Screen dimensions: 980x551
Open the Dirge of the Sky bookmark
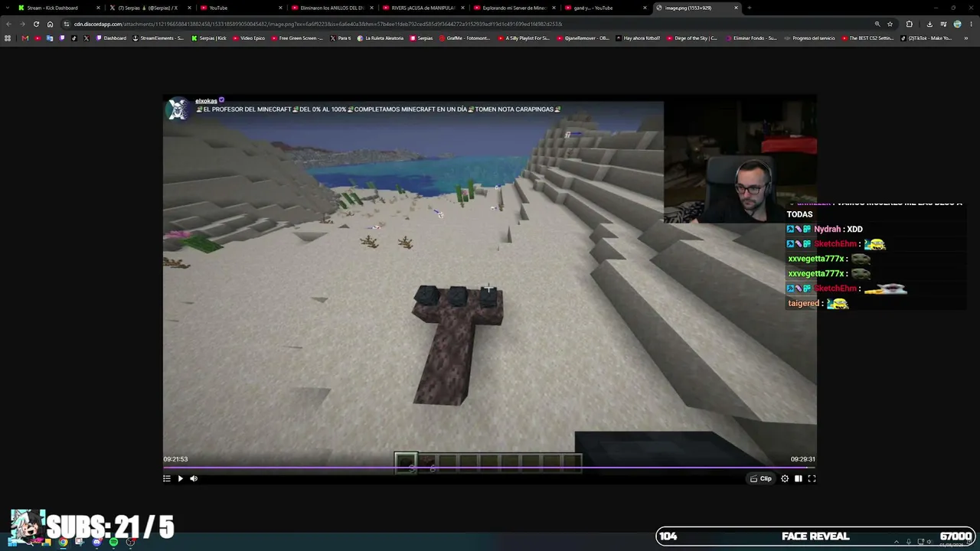tap(693, 38)
